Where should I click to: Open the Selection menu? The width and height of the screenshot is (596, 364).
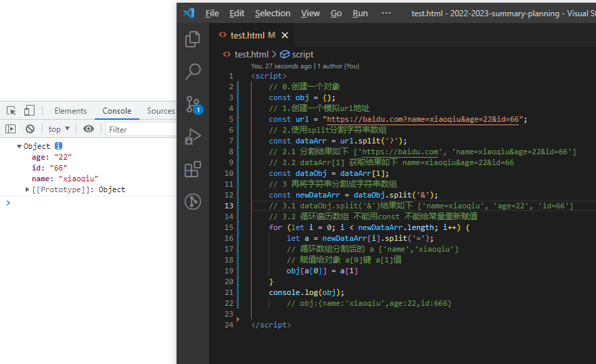(x=272, y=13)
